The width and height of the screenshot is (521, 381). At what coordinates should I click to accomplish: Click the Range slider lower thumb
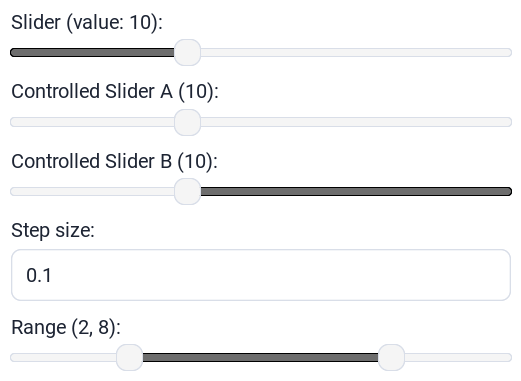[x=130, y=357]
